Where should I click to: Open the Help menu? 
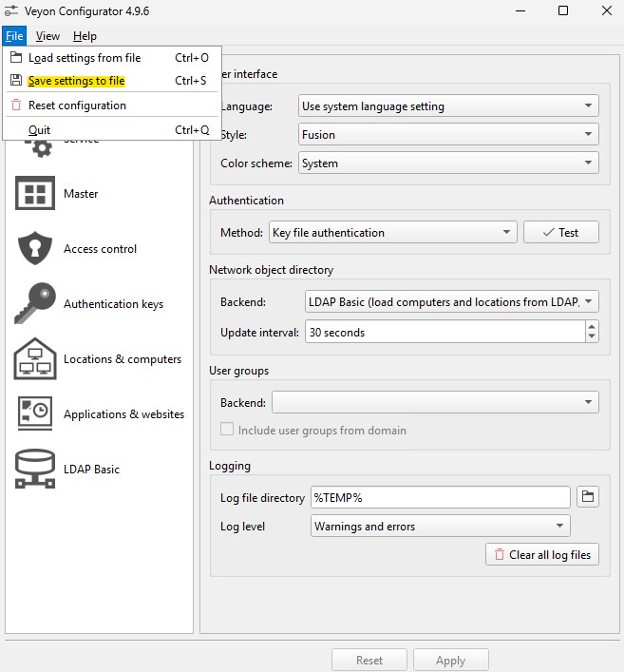[85, 36]
